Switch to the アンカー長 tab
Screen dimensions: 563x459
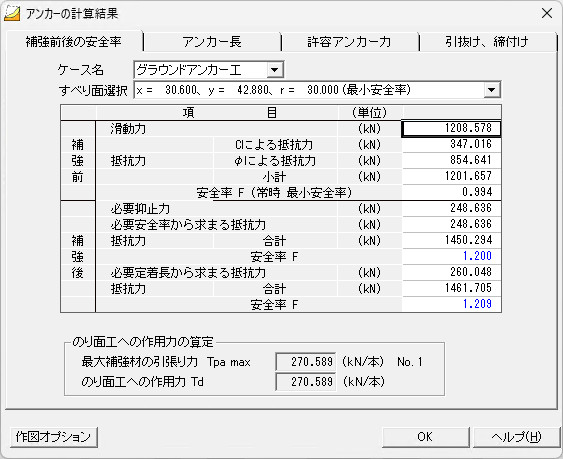(212, 42)
